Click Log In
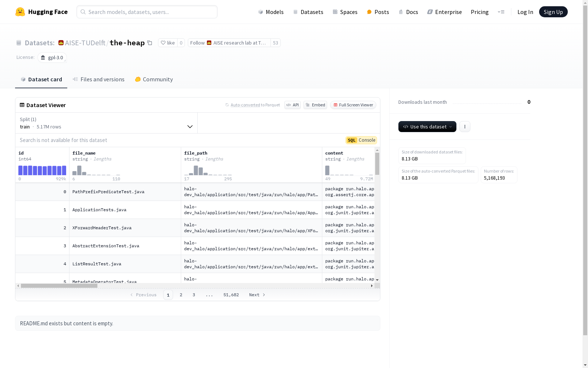588x368 pixels. (x=525, y=12)
